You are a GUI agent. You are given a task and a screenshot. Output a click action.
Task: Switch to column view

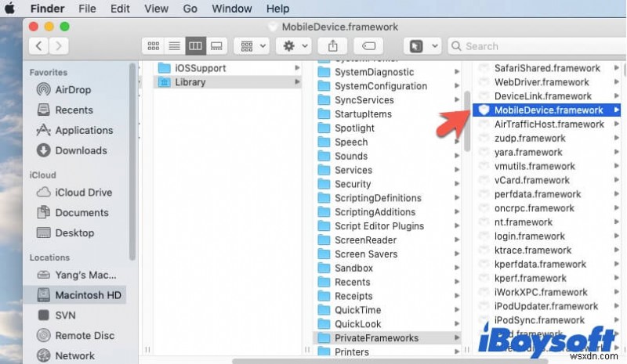pos(195,46)
